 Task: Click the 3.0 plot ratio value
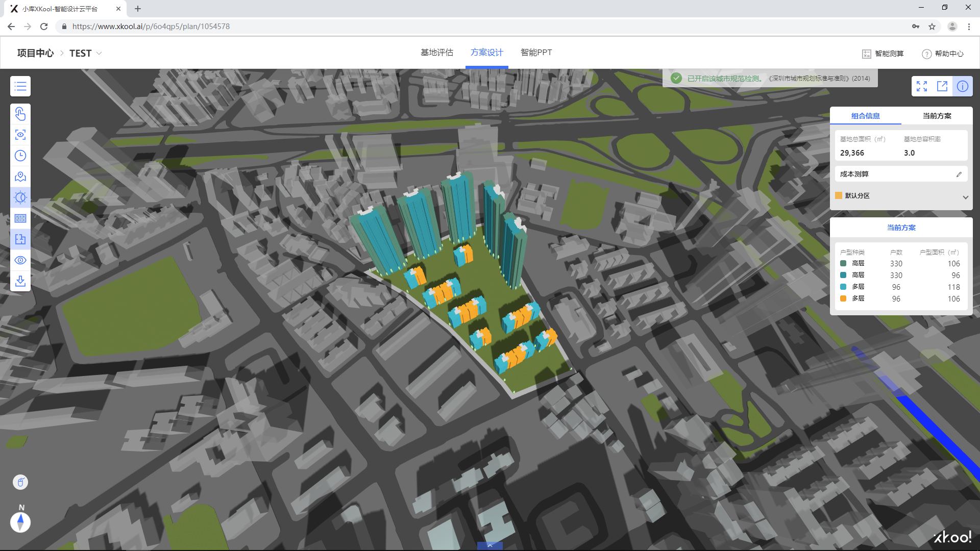click(x=909, y=153)
